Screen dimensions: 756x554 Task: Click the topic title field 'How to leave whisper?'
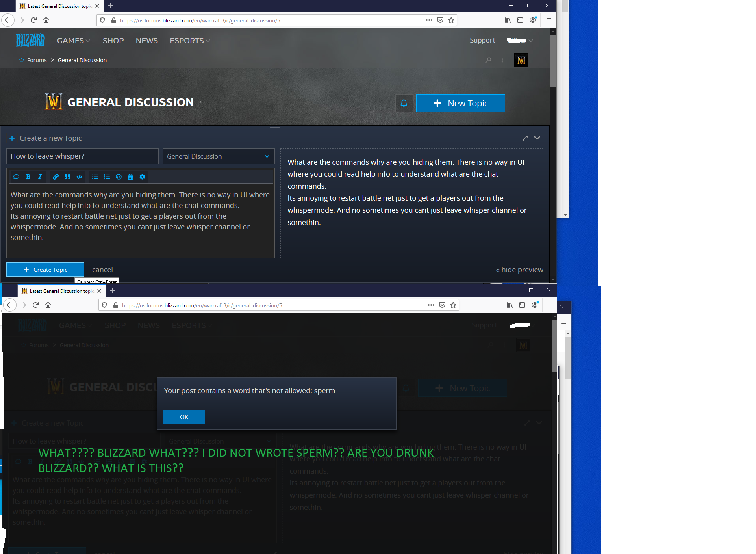tap(82, 156)
